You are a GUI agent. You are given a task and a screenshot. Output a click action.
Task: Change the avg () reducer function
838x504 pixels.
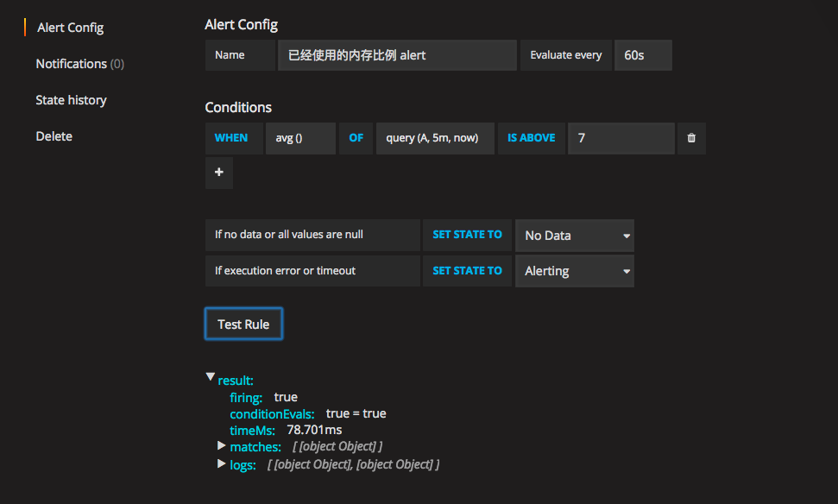coord(300,138)
